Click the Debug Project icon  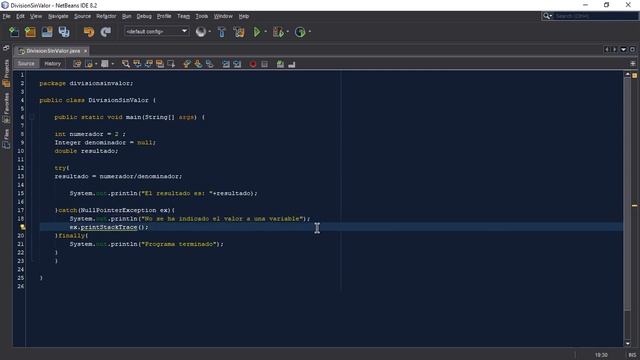[x=278, y=32]
